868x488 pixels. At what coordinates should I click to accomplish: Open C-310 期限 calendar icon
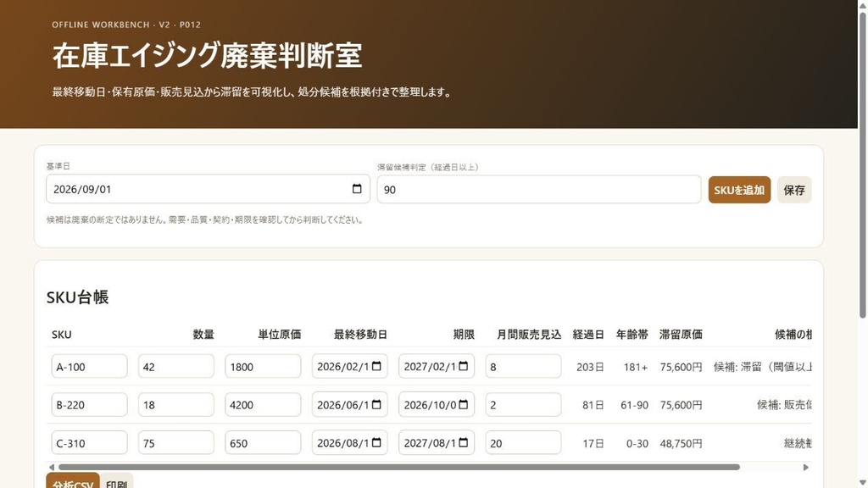(x=464, y=442)
